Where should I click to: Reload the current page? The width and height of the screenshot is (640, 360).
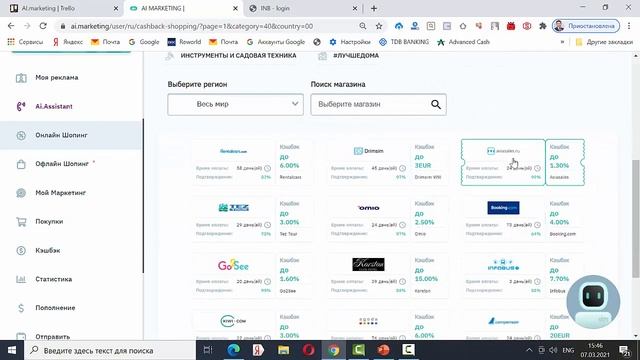click(43, 26)
